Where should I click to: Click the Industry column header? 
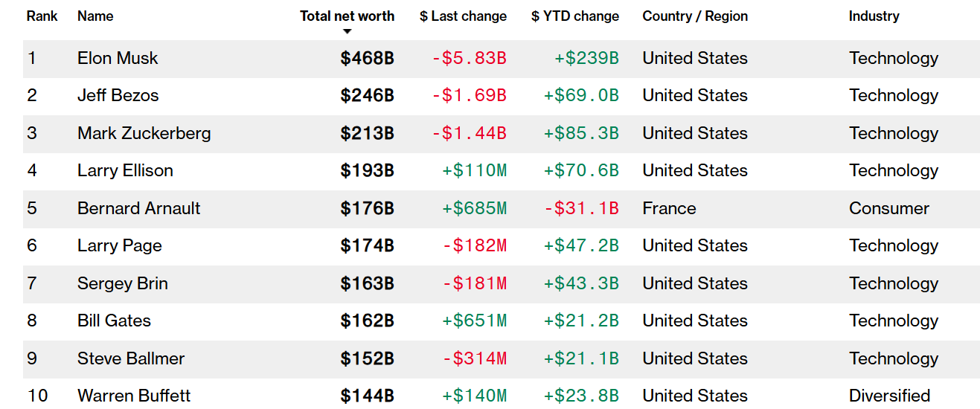(874, 16)
